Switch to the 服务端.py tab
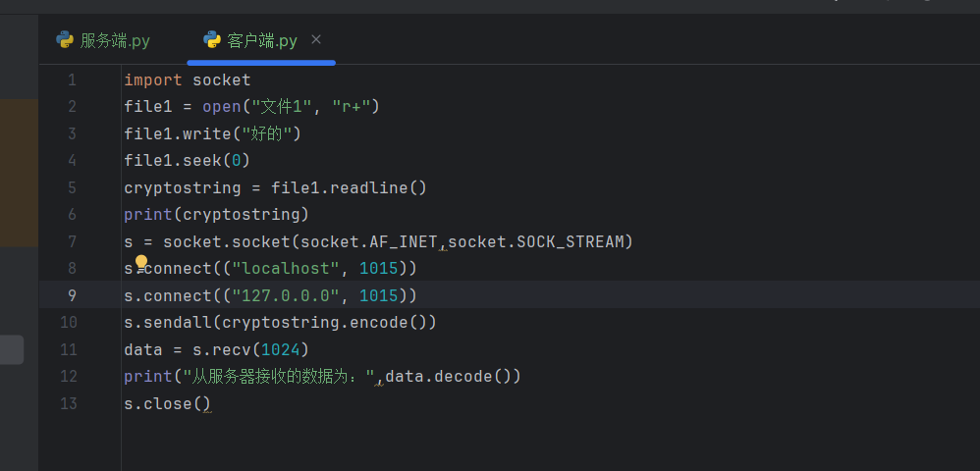This screenshot has width=980, height=471. click(x=103, y=41)
